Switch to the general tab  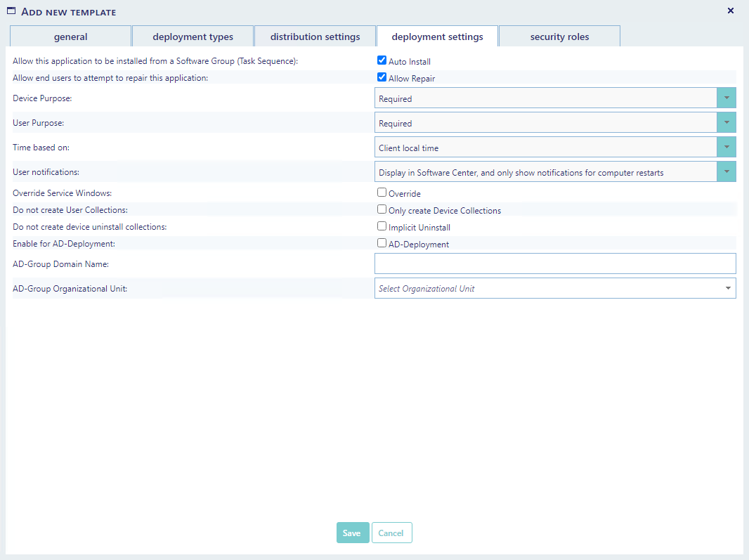tap(70, 37)
